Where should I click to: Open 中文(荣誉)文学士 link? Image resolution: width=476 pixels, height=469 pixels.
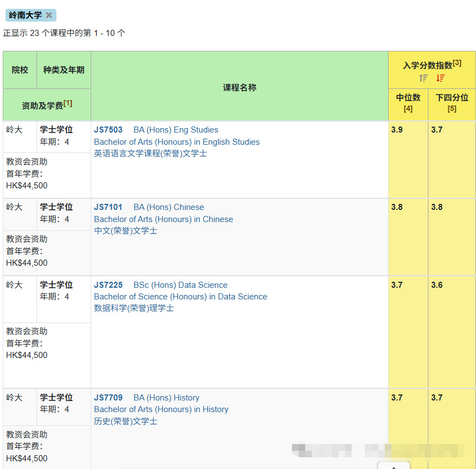point(125,231)
